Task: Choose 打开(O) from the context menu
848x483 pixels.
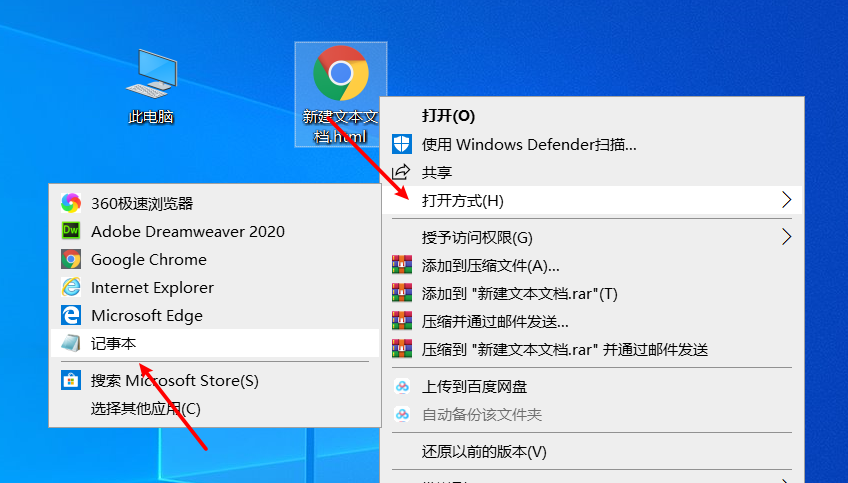Action: 593,115
